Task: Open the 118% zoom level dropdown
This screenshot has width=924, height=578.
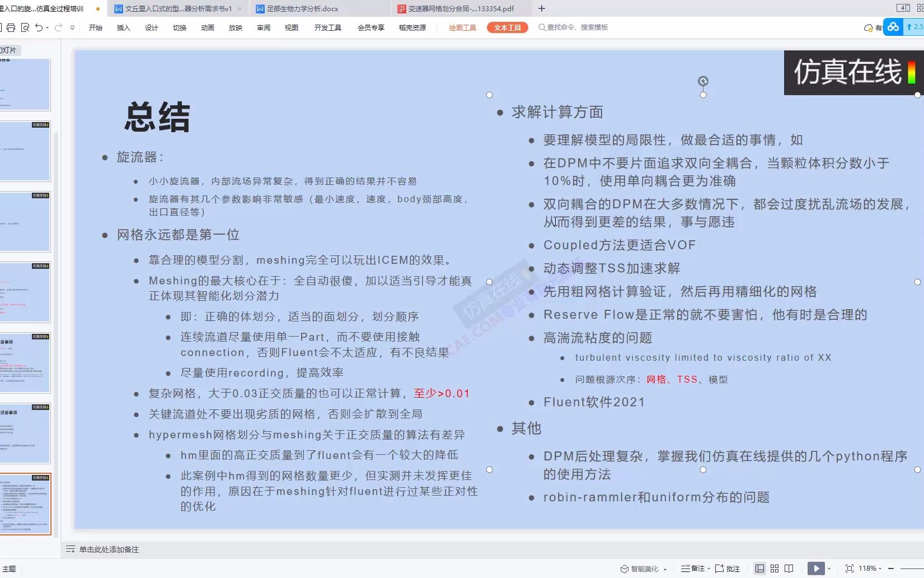Action: [870, 568]
